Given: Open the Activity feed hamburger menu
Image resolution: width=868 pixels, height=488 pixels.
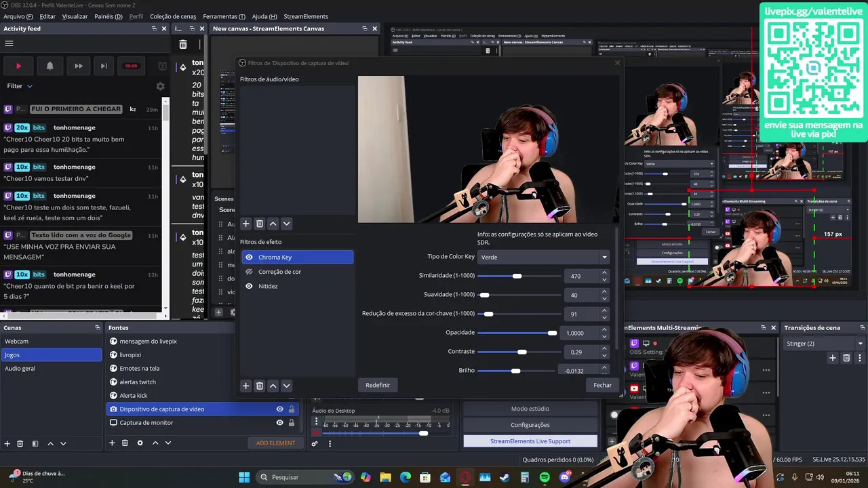Looking at the screenshot, I should [x=9, y=43].
